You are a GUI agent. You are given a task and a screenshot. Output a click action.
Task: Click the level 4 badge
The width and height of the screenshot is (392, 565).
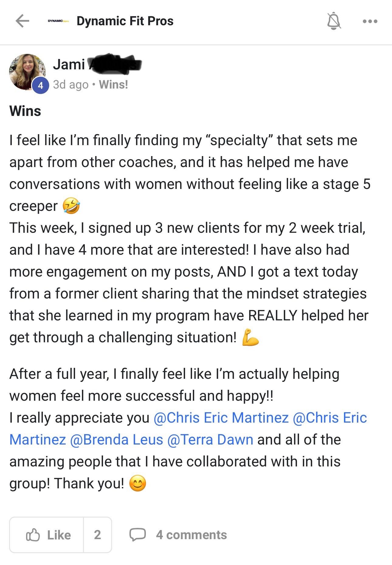41,85
